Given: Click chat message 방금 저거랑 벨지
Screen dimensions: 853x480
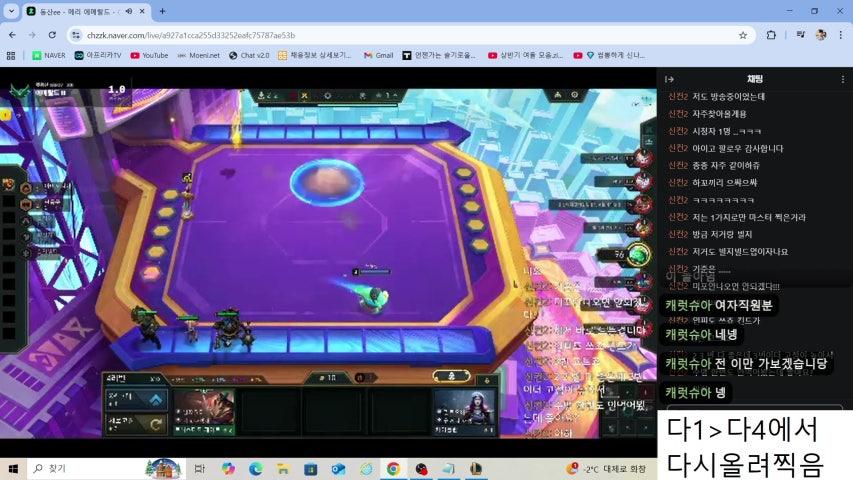Looking at the screenshot, I should 722,234.
